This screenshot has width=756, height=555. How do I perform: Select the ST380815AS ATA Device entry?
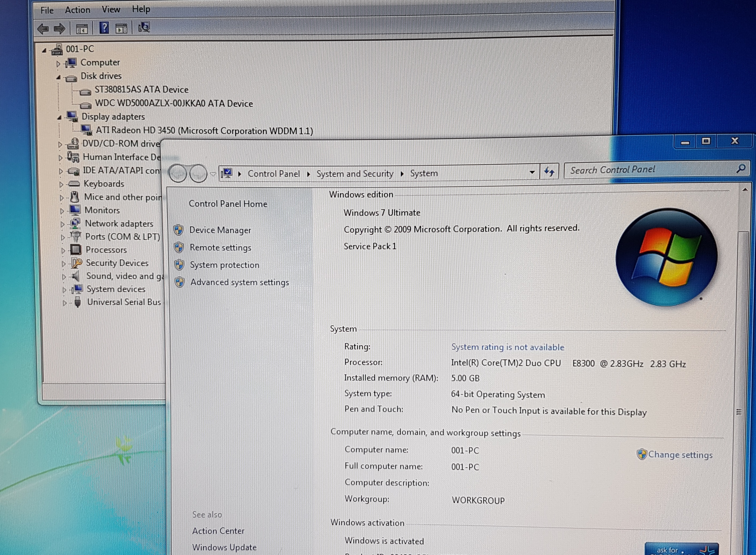coord(141,89)
